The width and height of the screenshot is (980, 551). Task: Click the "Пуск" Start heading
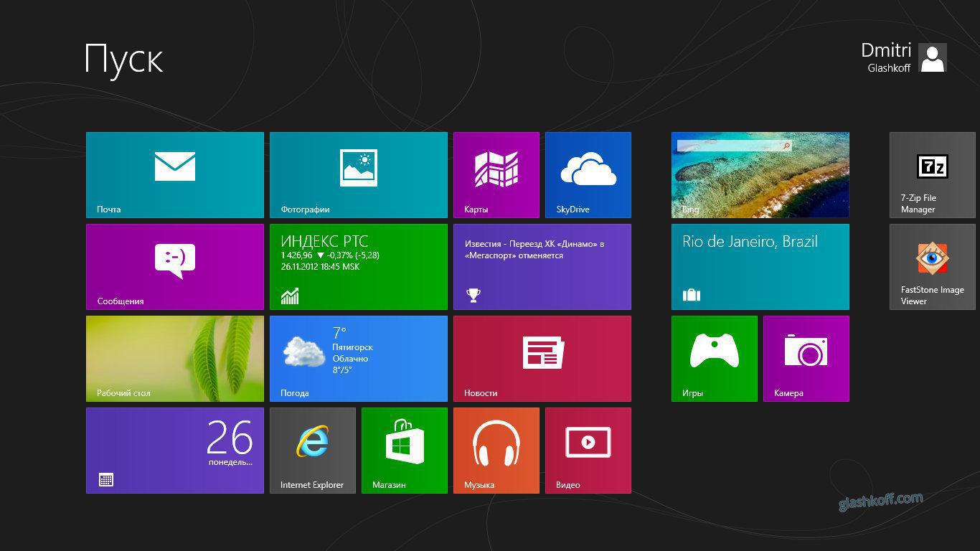tap(124, 59)
